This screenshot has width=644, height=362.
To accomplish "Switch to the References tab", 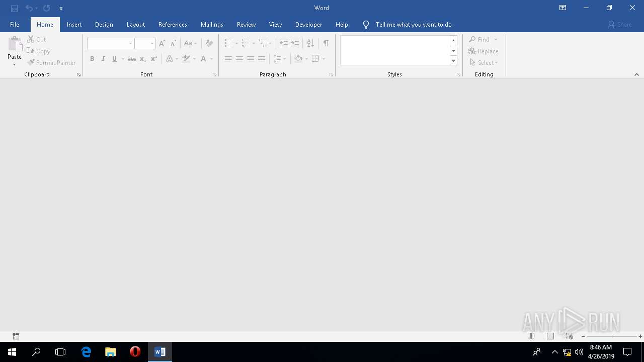I will coord(173,25).
